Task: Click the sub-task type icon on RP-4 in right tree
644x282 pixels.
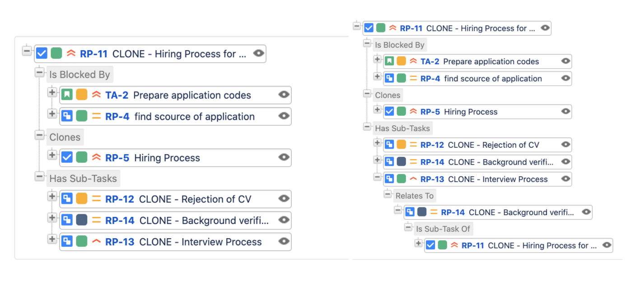Action: (389, 79)
